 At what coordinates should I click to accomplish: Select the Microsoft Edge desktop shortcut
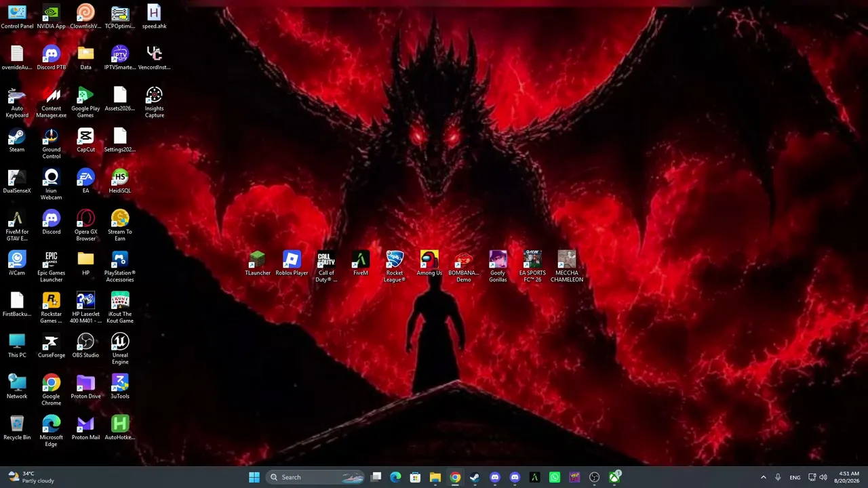pos(52,432)
